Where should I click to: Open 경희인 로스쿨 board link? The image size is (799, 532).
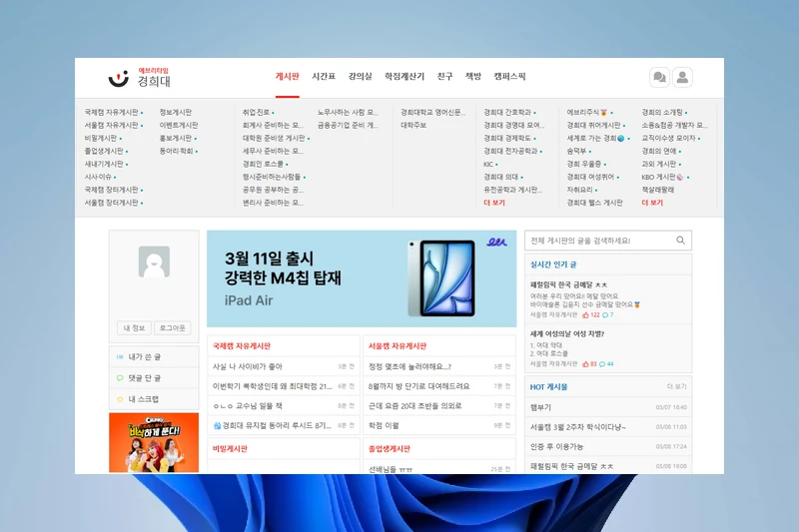263,164
